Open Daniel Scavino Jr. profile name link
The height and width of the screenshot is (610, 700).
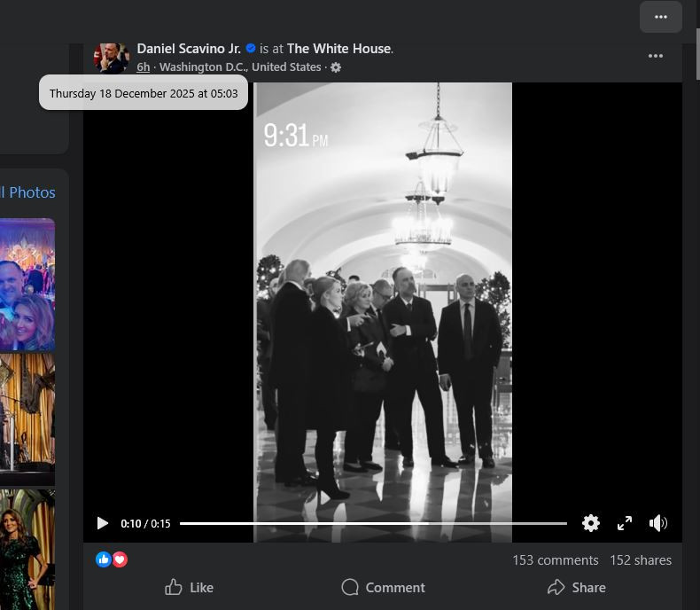(x=189, y=49)
